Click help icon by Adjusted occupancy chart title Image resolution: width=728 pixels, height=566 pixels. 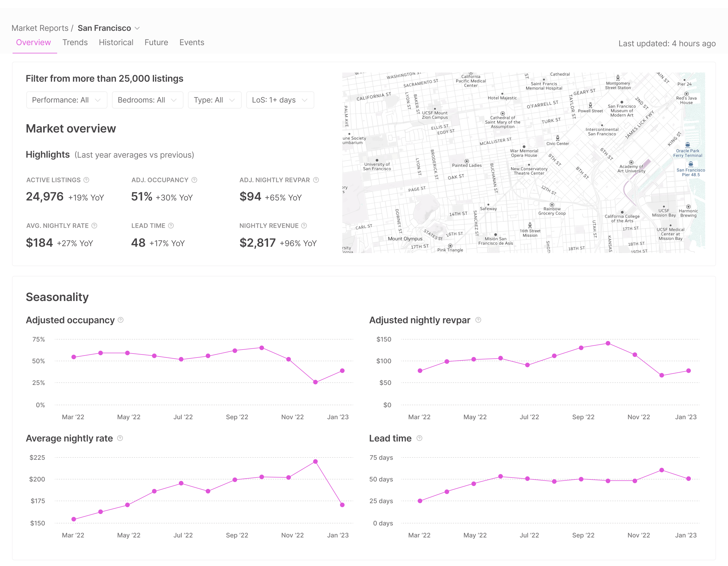point(121,320)
